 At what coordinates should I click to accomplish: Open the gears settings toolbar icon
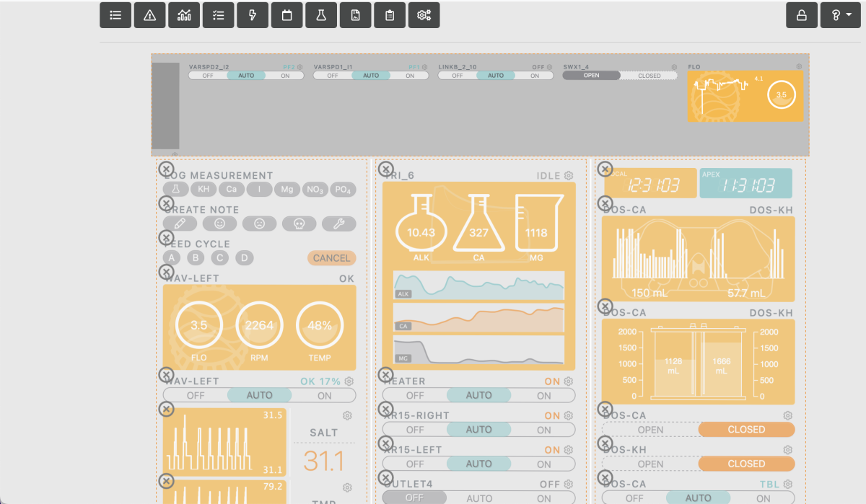[x=424, y=15]
